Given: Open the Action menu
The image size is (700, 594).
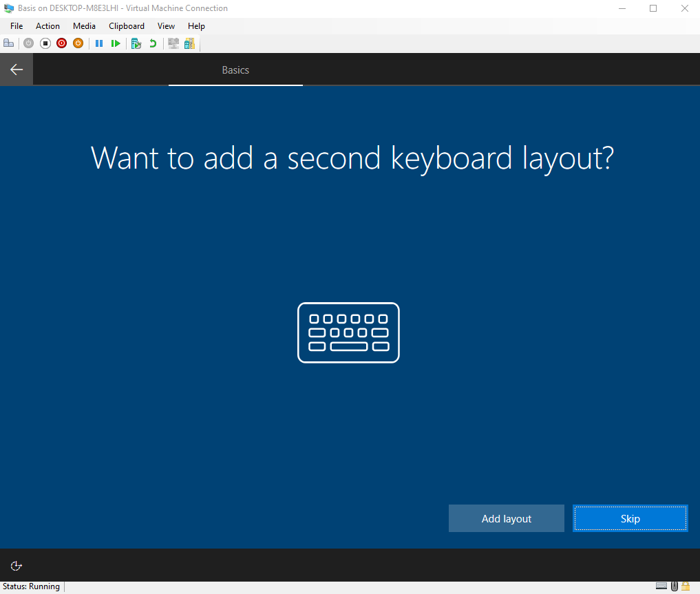Looking at the screenshot, I should click(x=47, y=26).
